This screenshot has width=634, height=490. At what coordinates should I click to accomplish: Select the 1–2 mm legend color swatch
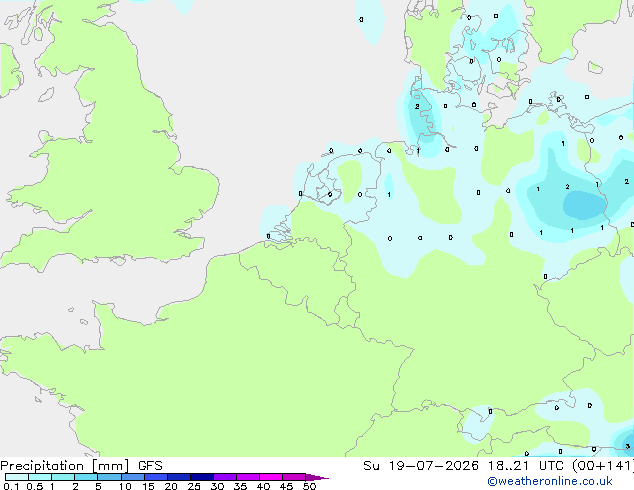coord(63,477)
